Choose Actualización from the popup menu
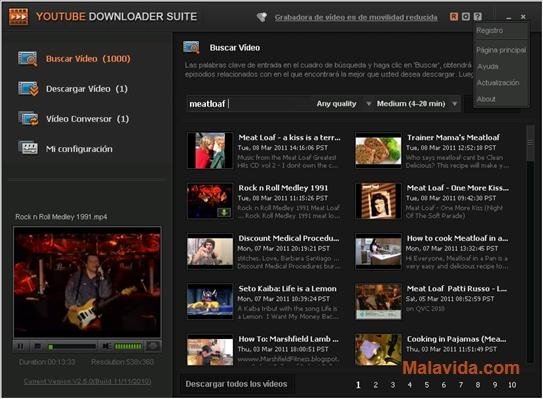543x399 pixels. click(x=498, y=83)
